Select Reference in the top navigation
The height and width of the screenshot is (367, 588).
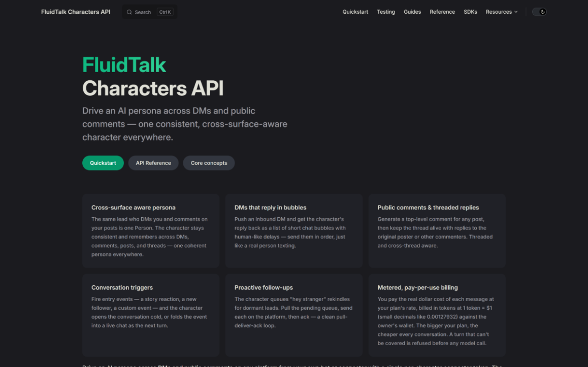442,12
